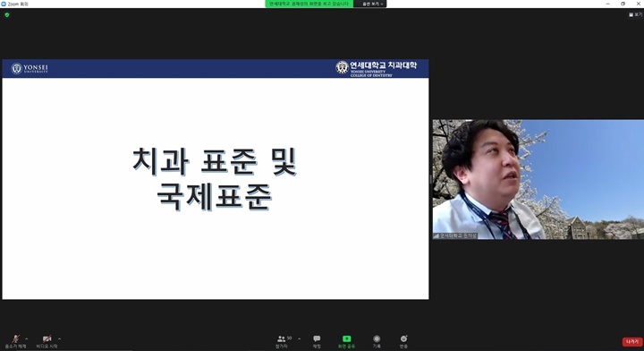The image size is (644, 351).
Task: Click the green encryption shield icon
Action: tap(6, 15)
